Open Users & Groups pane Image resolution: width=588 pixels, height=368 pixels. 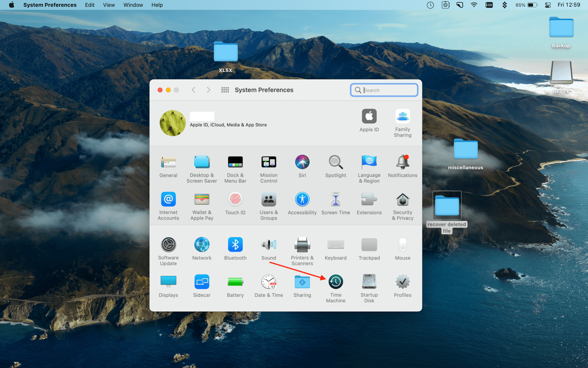pyautogui.click(x=269, y=206)
